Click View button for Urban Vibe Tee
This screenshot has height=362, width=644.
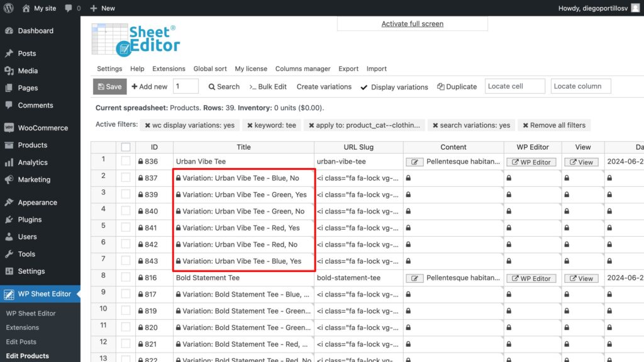[581, 162]
